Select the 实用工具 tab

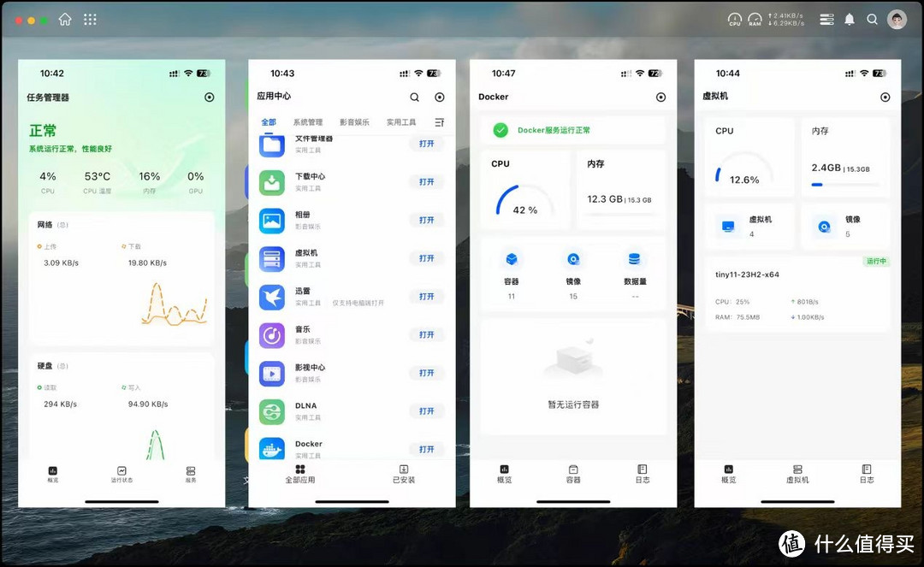[401, 122]
